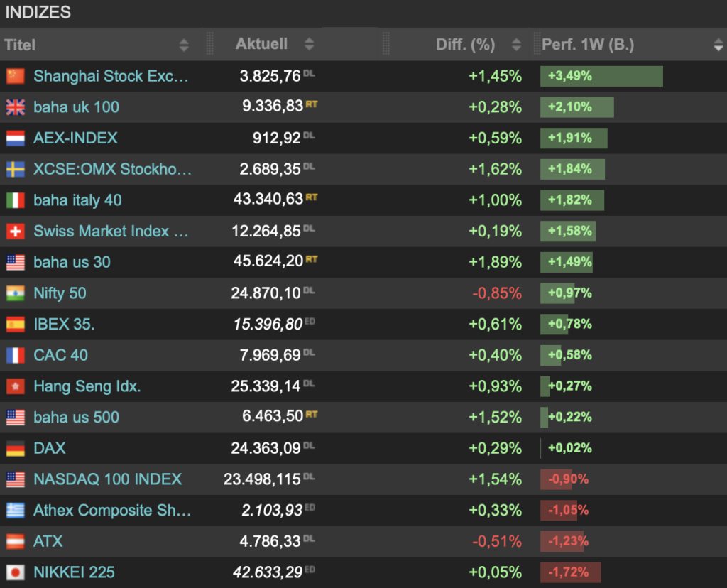Click the Sweden flag beside OMX Stockholm
This screenshot has height=588, width=727.
point(16,169)
